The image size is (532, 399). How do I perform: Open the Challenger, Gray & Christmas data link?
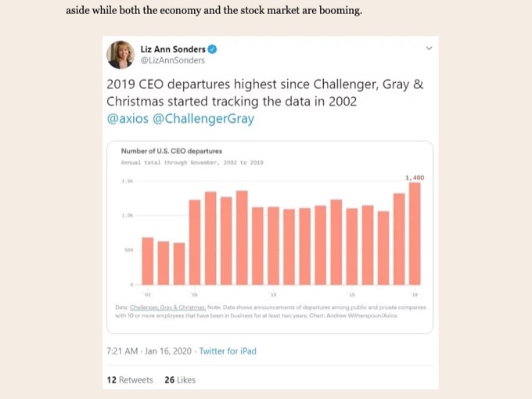(167, 307)
